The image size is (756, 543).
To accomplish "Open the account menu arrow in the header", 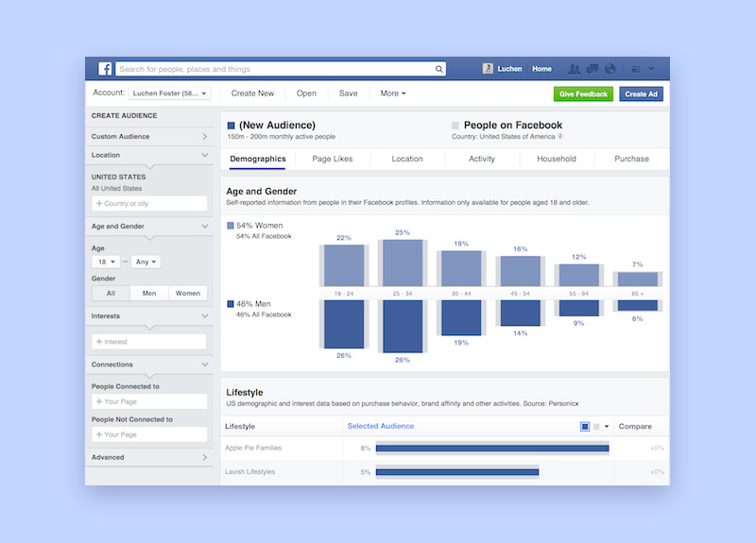I will 651,69.
